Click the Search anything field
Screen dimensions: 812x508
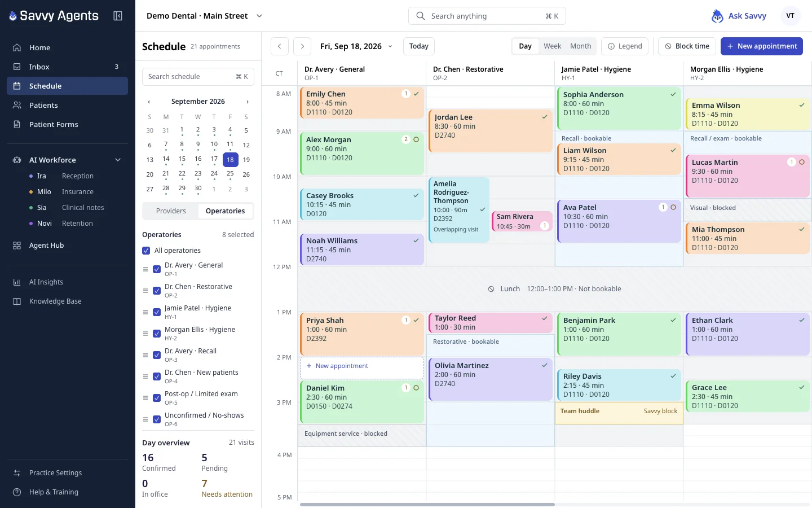[x=487, y=16]
